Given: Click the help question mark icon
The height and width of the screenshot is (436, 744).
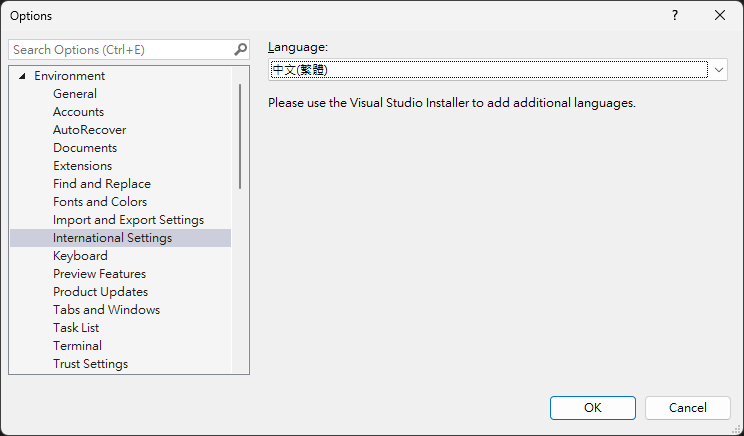Looking at the screenshot, I should click(675, 16).
